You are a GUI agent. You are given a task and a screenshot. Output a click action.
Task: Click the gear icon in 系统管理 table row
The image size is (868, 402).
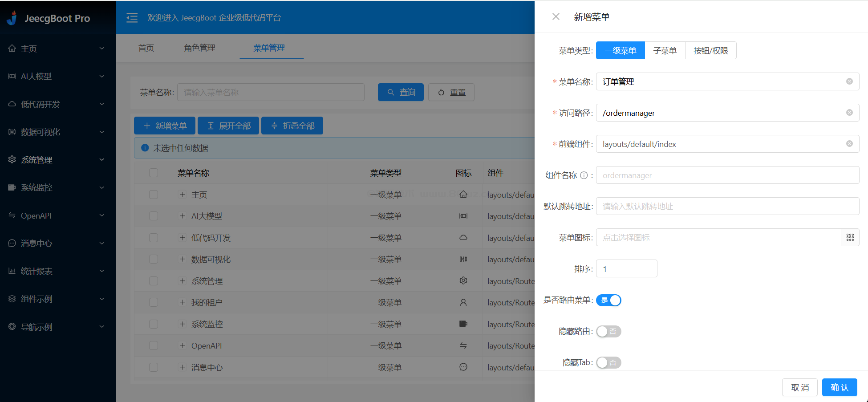coord(463,281)
